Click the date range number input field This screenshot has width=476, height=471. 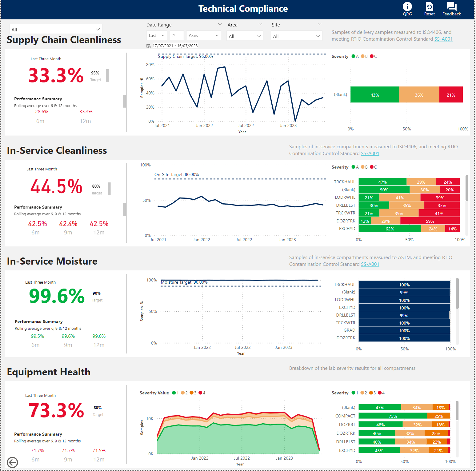coord(177,36)
